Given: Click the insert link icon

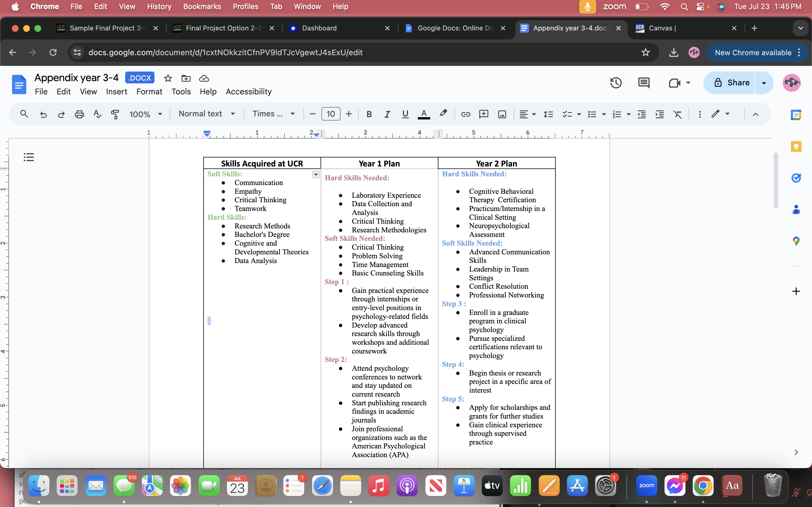Looking at the screenshot, I should 465,114.
